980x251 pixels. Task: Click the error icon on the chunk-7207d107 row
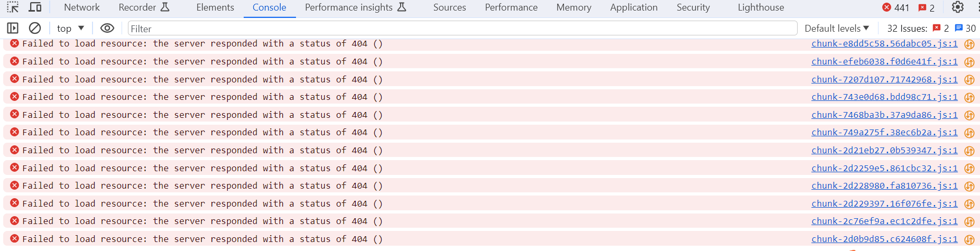(15, 79)
